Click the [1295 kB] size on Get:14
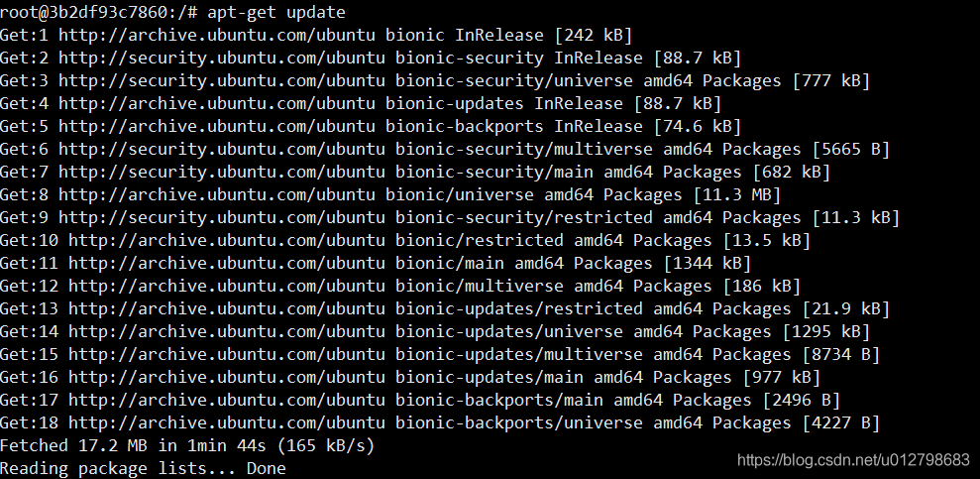The width and height of the screenshot is (980, 479). click(x=825, y=331)
